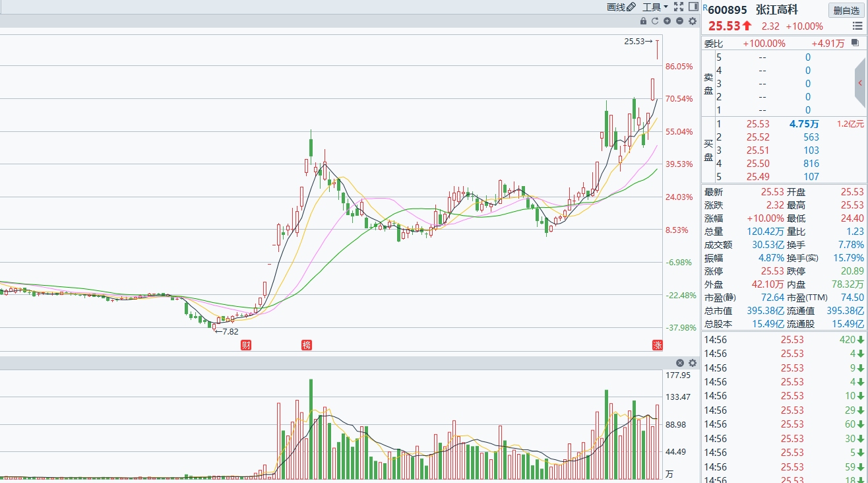Collapse the quote panel with red chevron tab
This screenshot has width=868, height=483.
(x=860, y=82)
